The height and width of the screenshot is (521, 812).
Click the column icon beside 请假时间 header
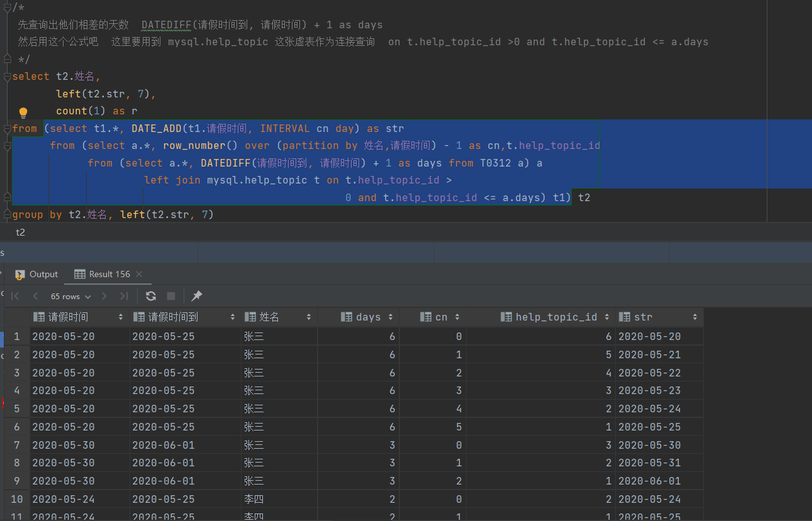tap(39, 317)
